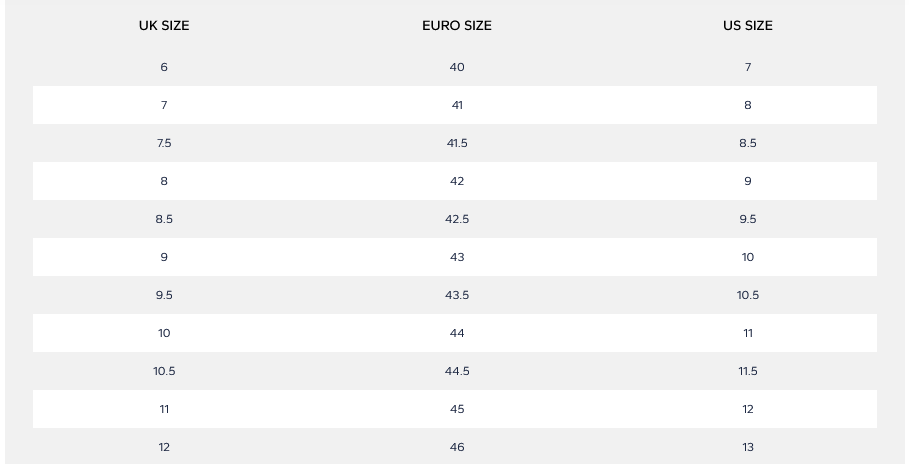Choose the Euro size 44 cell
This screenshot has height=464, width=909.
[457, 333]
